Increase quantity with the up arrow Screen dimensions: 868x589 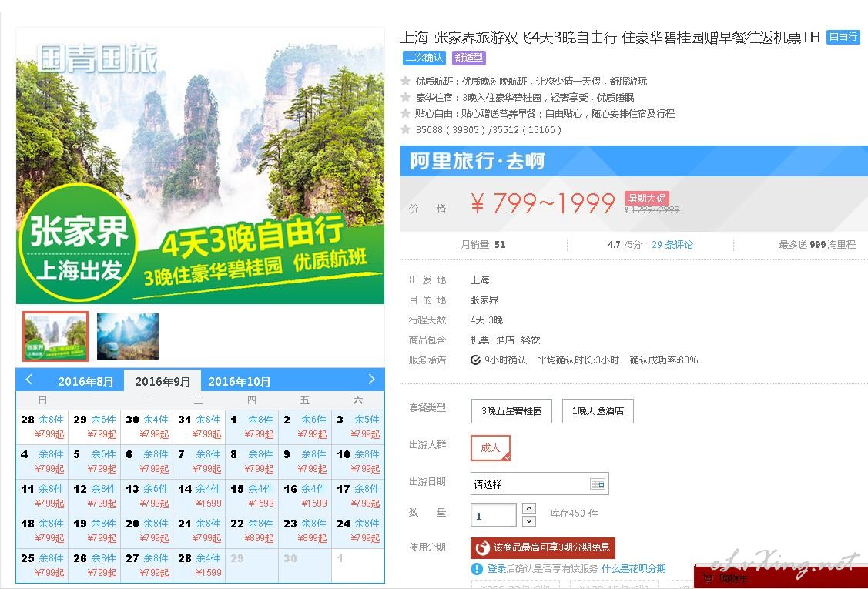coord(529,508)
